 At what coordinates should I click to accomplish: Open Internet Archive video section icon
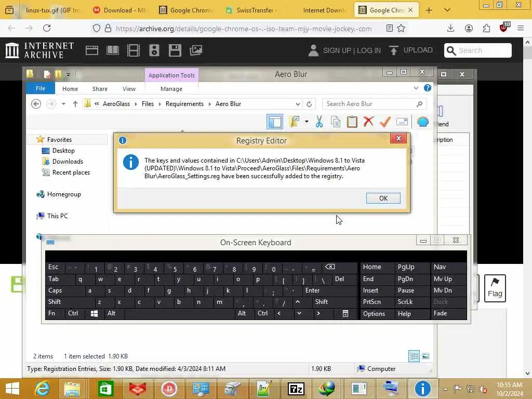[x=134, y=50]
